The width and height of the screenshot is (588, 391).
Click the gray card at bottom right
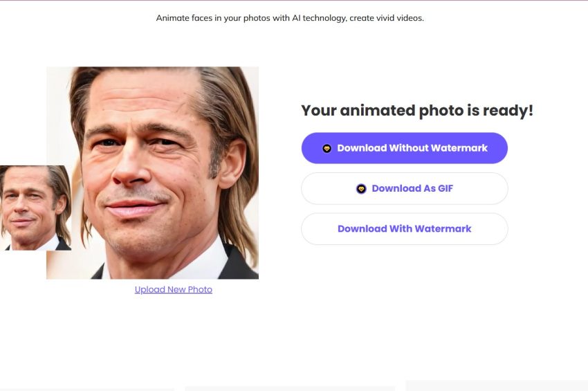coord(496,385)
